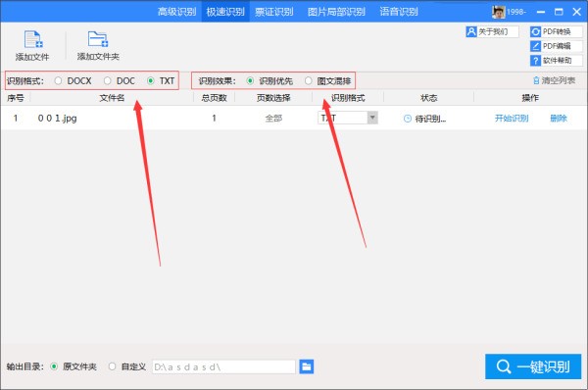Click the 操作 column header
The image size is (588, 390).
click(530, 98)
